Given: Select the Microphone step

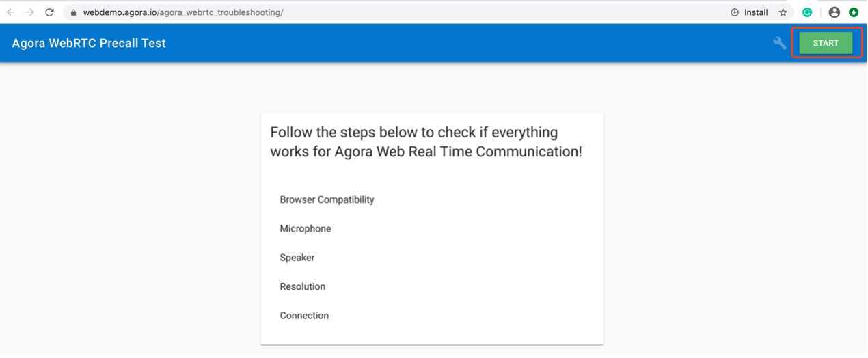Looking at the screenshot, I should pyautogui.click(x=306, y=229).
